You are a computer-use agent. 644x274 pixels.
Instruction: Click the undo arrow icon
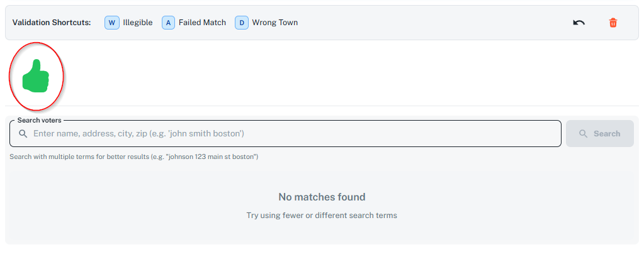click(x=579, y=23)
